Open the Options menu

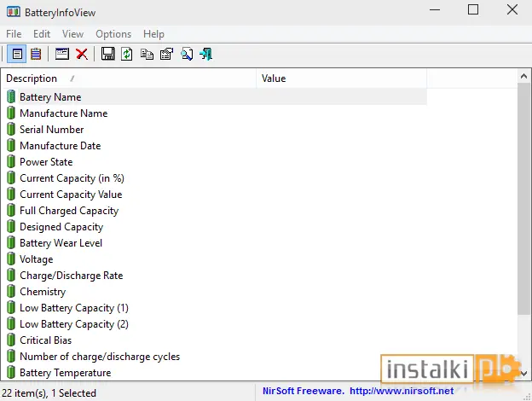pyautogui.click(x=113, y=34)
